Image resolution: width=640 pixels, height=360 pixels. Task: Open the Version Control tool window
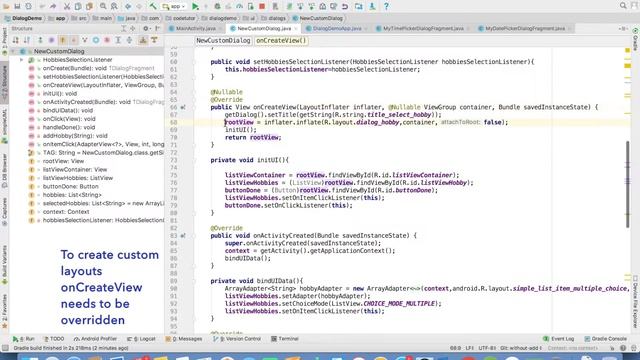click(237, 339)
